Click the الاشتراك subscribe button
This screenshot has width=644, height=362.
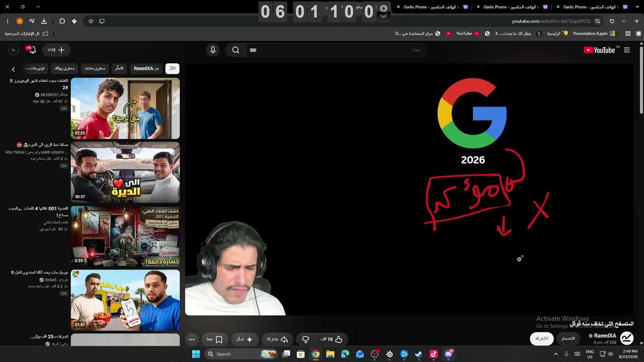[542, 339]
